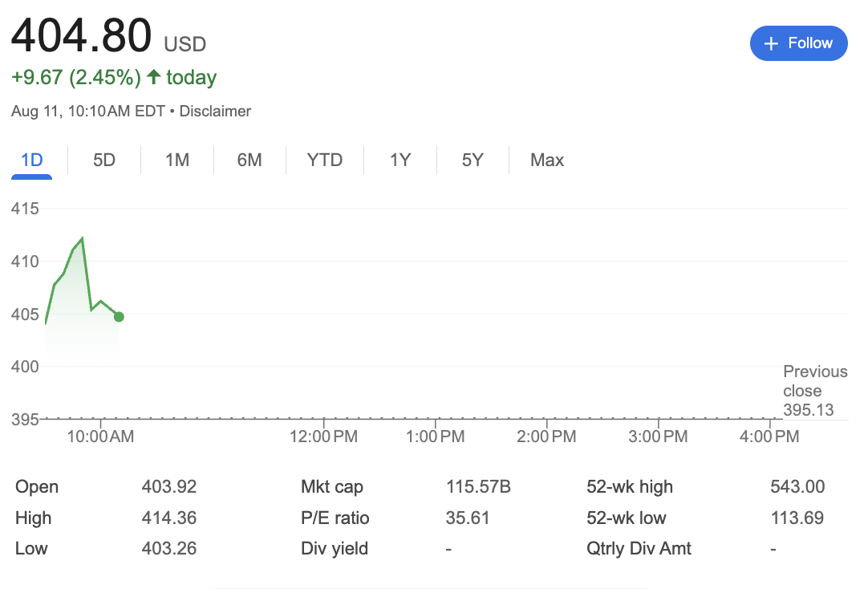Show the Max price history
Image resolution: width=868 pixels, height=589 pixels.
pyautogui.click(x=546, y=160)
